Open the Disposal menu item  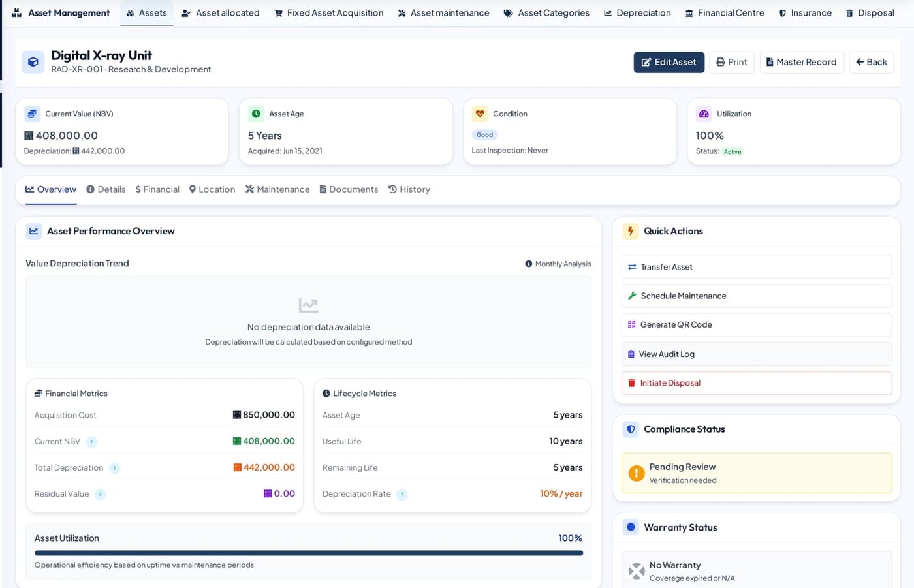pos(870,13)
